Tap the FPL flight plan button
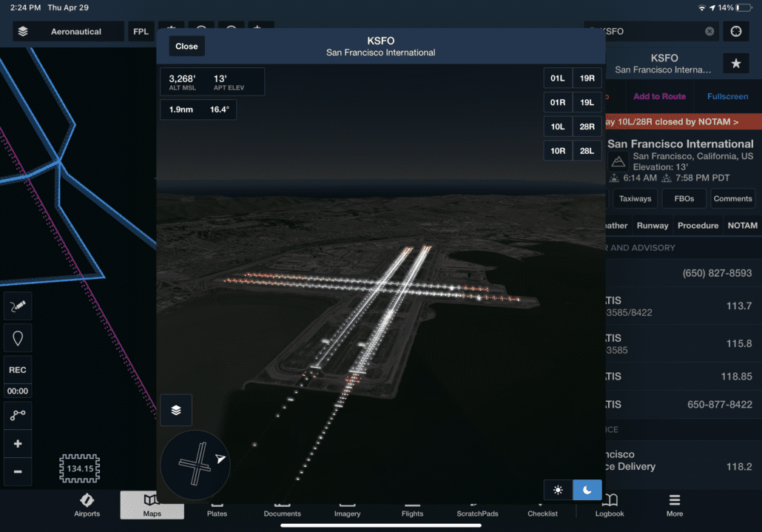 139,32
